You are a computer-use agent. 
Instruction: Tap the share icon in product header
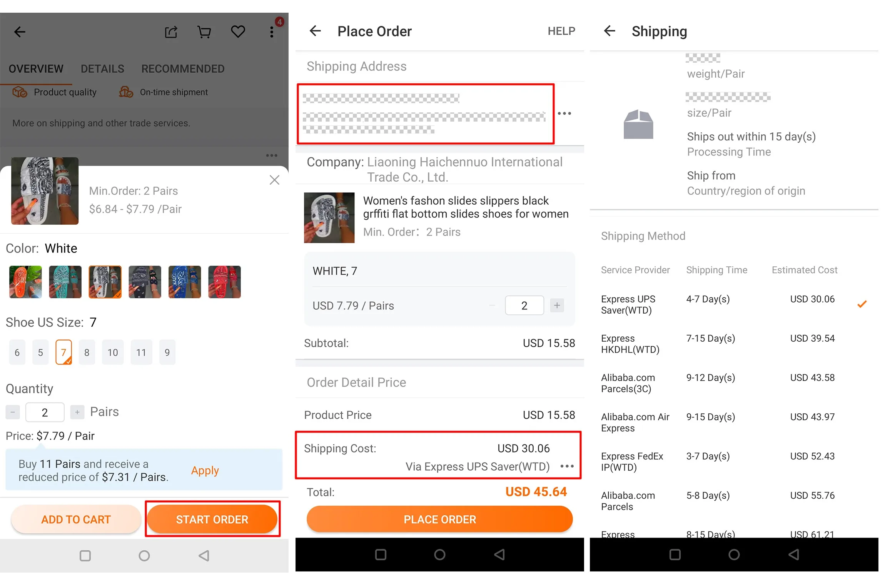coord(171,32)
